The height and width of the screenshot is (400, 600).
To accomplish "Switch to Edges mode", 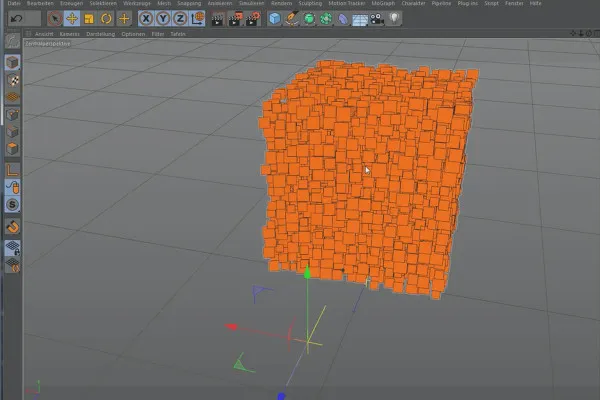I will click(12, 131).
